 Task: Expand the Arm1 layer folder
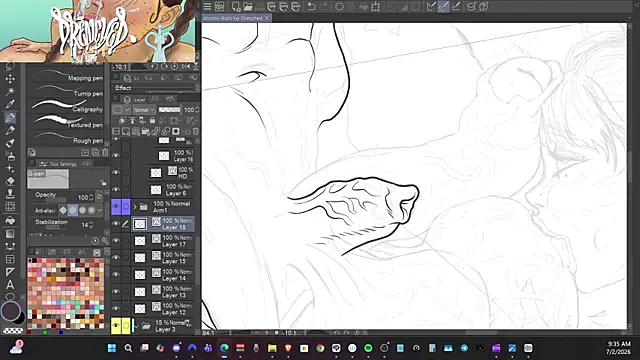tap(135, 207)
